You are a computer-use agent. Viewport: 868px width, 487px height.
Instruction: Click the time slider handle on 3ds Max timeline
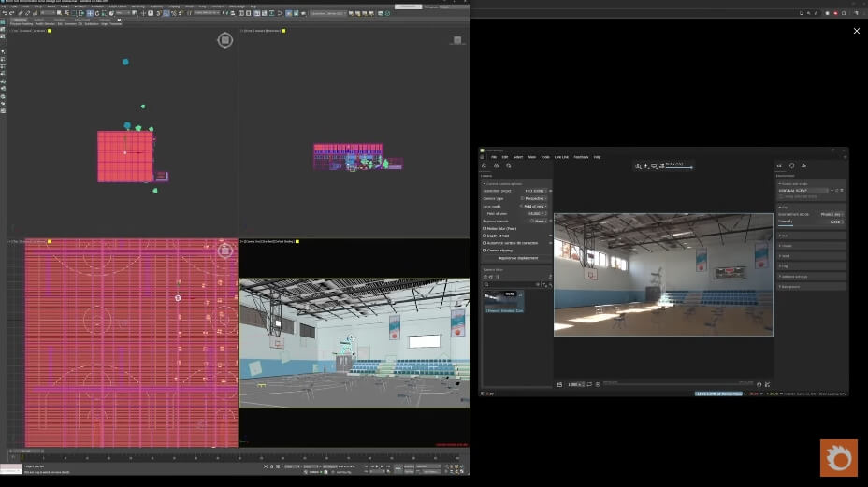coord(26,451)
